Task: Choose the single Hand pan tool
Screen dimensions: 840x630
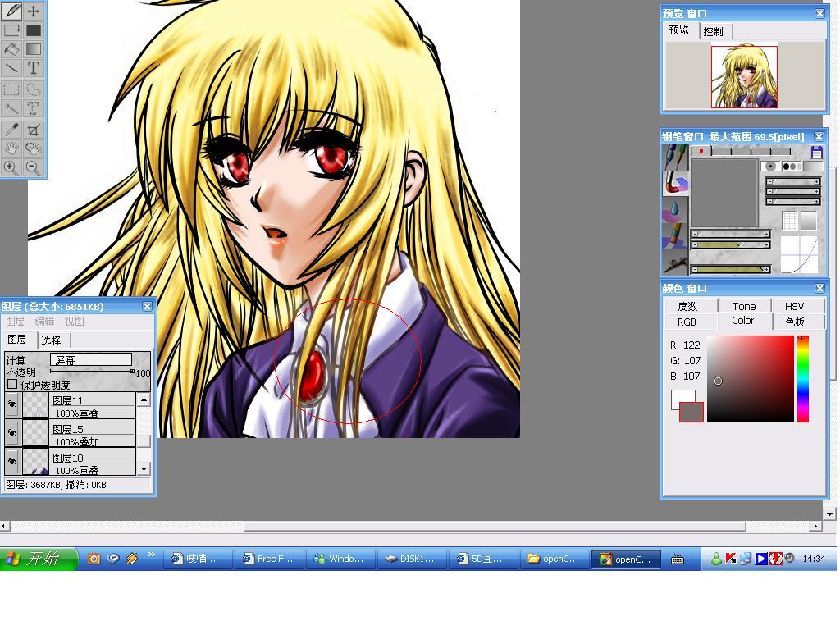Action: [x=12, y=148]
